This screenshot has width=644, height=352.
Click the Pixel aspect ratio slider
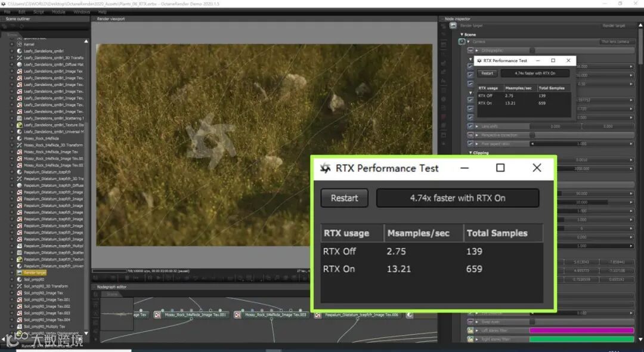(581, 144)
